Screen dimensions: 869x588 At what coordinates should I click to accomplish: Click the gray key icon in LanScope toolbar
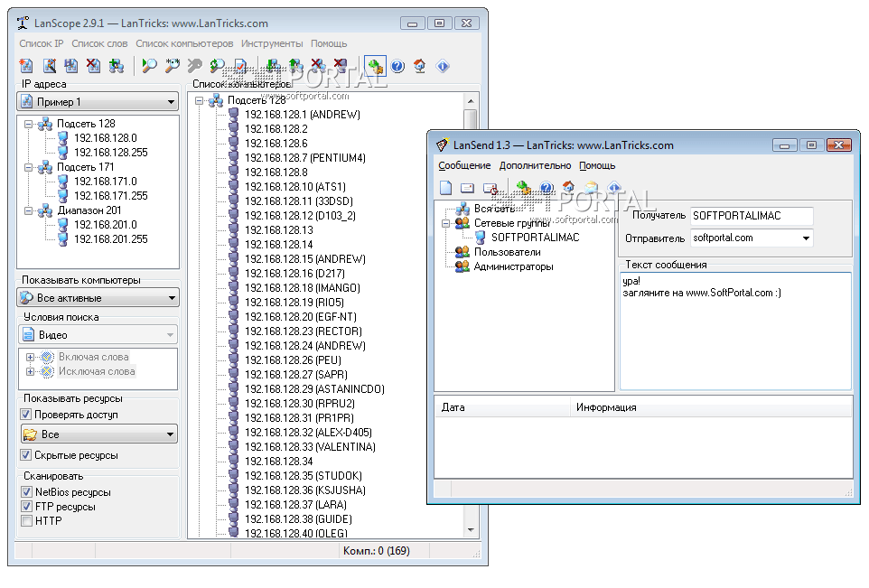click(194, 66)
